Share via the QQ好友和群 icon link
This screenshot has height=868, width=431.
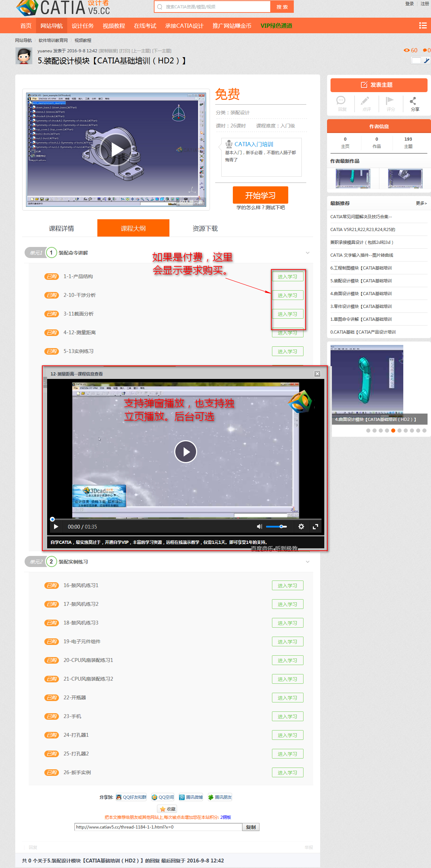pos(131,797)
